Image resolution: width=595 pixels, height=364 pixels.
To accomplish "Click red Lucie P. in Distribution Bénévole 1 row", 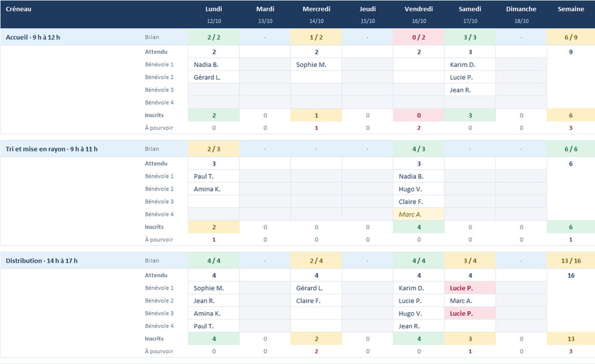I will (x=470, y=288).
